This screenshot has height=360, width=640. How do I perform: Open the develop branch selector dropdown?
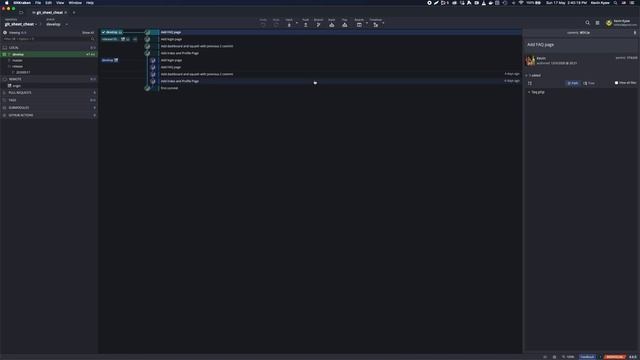(x=56, y=24)
